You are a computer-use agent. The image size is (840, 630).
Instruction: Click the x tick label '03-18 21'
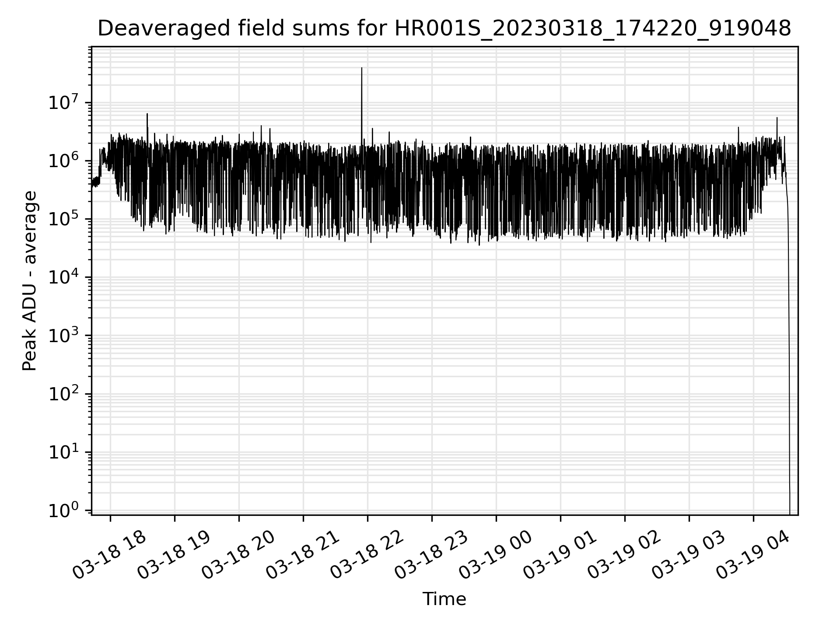click(302, 556)
